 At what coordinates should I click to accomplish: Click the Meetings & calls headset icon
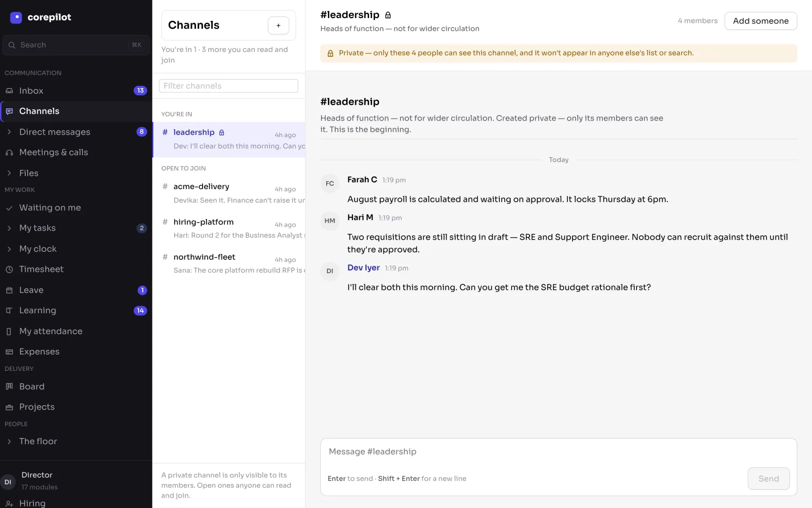9,153
